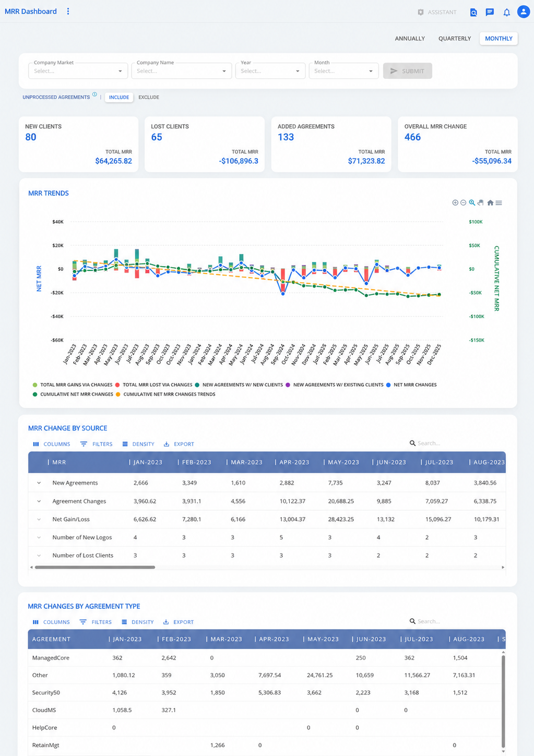Image resolution: width=534 pixels, height=756 pixels.
Task: Reset chart zoom with home icon
Action: [490, 203]
